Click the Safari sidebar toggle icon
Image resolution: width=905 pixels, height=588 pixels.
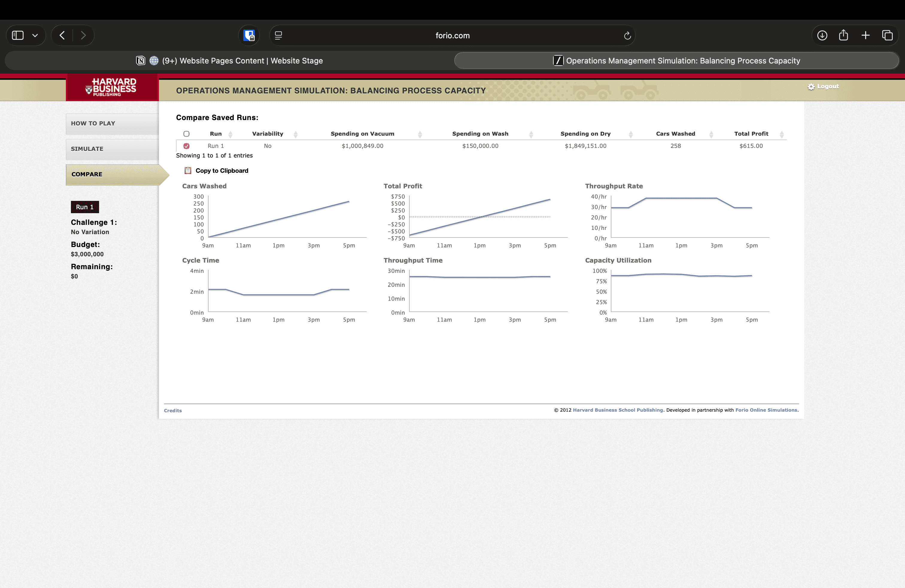pyautogui.click(x=17, y=35)
